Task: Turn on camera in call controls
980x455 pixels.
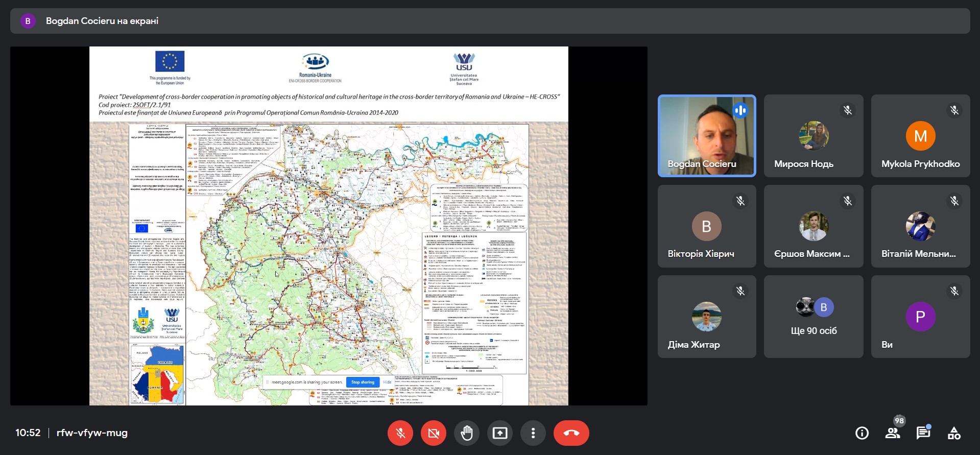Action: pos(434,433)
